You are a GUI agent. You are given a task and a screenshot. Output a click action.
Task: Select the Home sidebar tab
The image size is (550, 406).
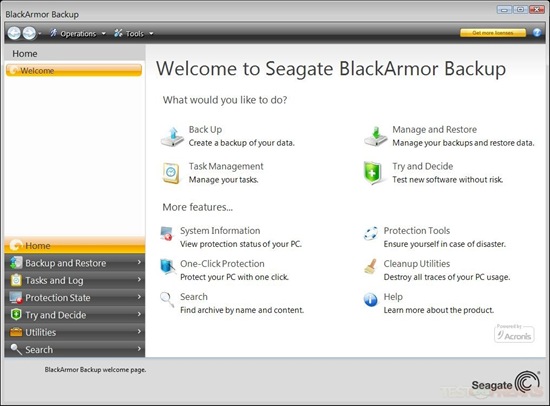[75, 245]
